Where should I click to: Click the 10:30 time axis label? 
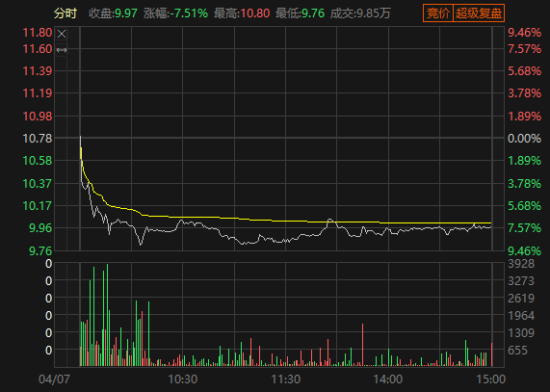point(182,379)
